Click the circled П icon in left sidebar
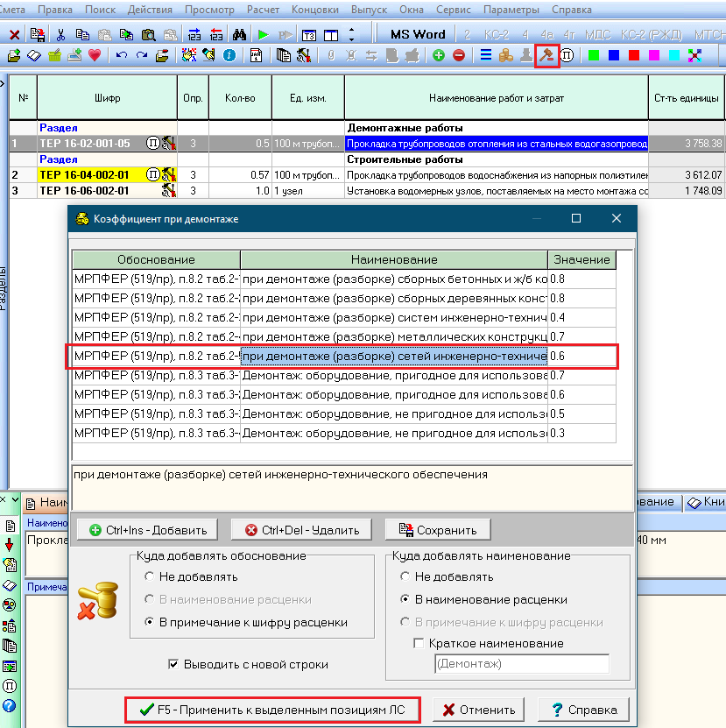The image size is (726, 728). [10, 686]
